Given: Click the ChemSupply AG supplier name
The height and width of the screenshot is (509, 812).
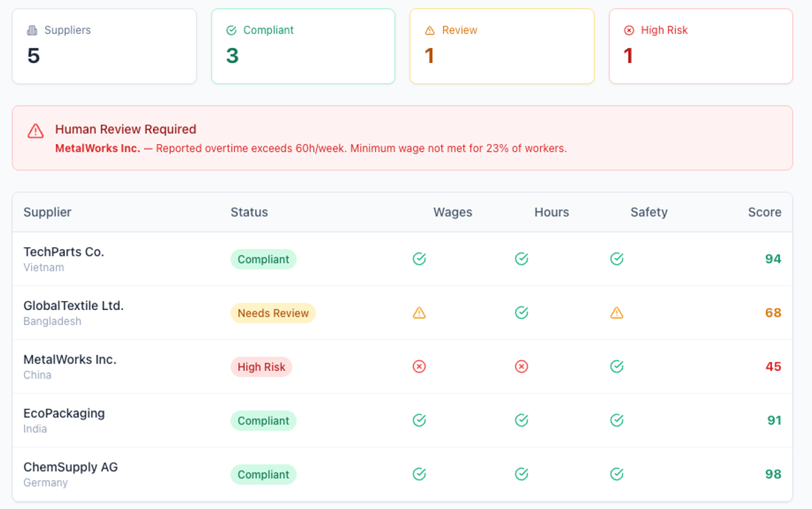Looking at the screenshot, I should click(70, 467).
